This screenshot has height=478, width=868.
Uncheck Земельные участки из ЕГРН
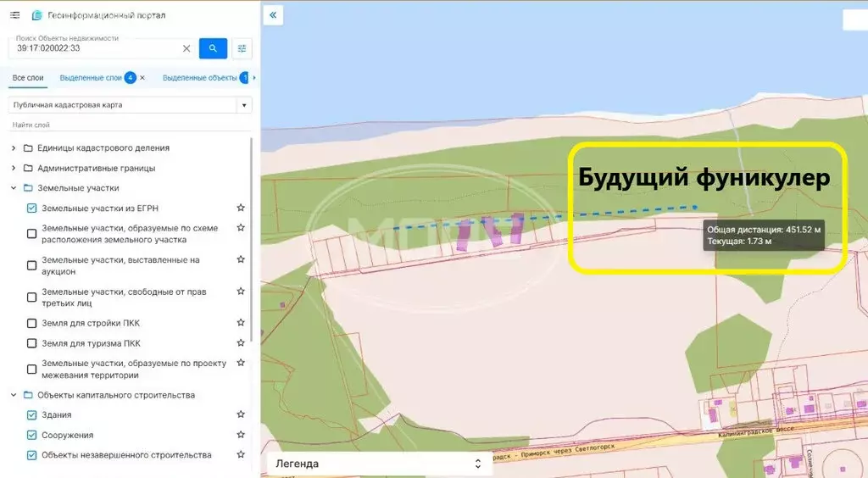click(x=32, y=208)
